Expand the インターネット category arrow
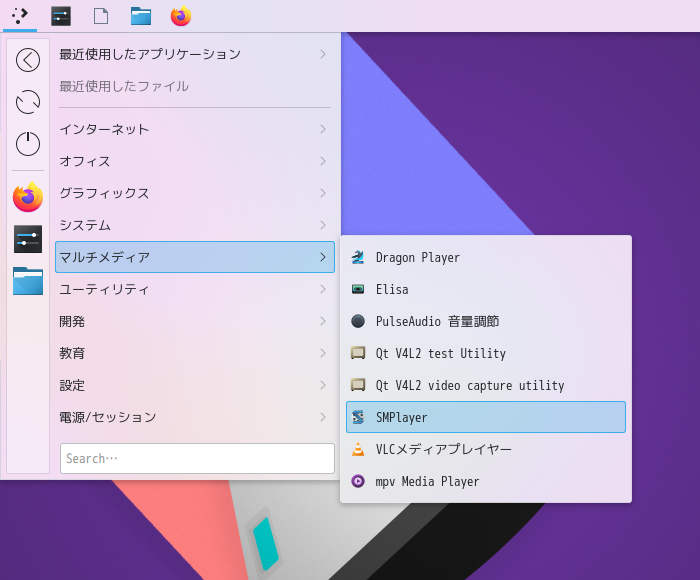700x580 pixels. 323,129
